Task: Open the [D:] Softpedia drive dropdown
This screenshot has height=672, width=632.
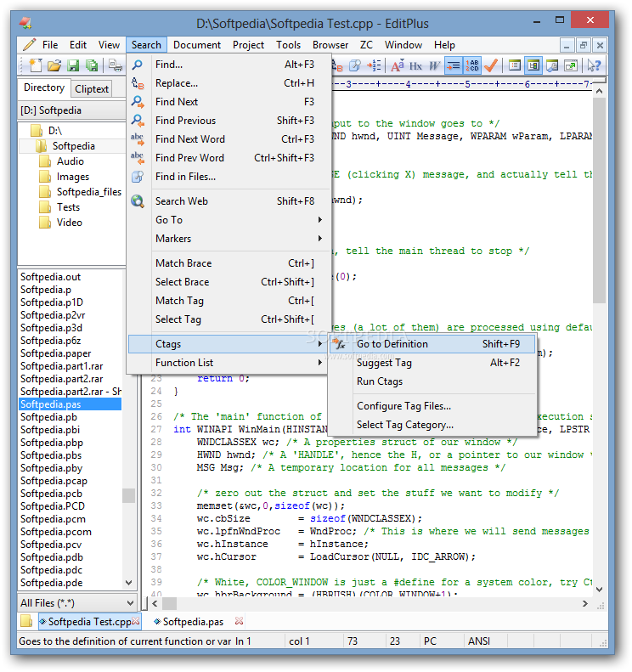Action: pos(71,110)
